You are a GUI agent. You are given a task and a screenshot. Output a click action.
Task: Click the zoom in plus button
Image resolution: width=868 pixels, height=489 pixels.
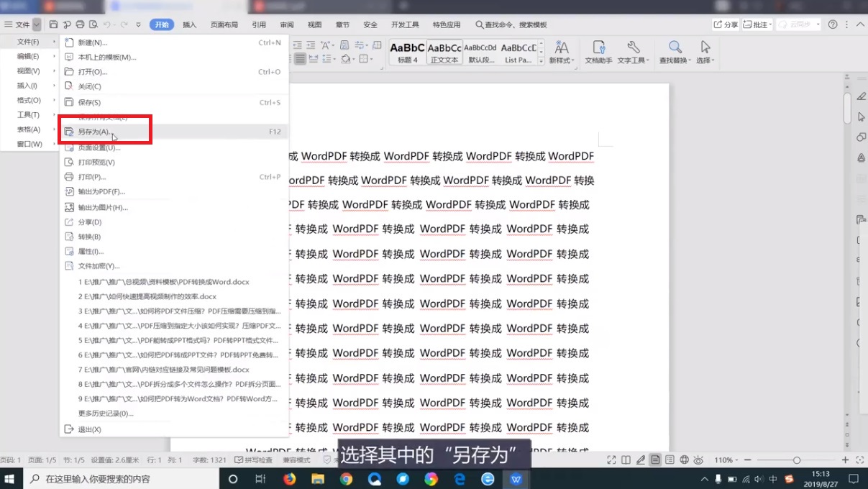tap(845, 460)
